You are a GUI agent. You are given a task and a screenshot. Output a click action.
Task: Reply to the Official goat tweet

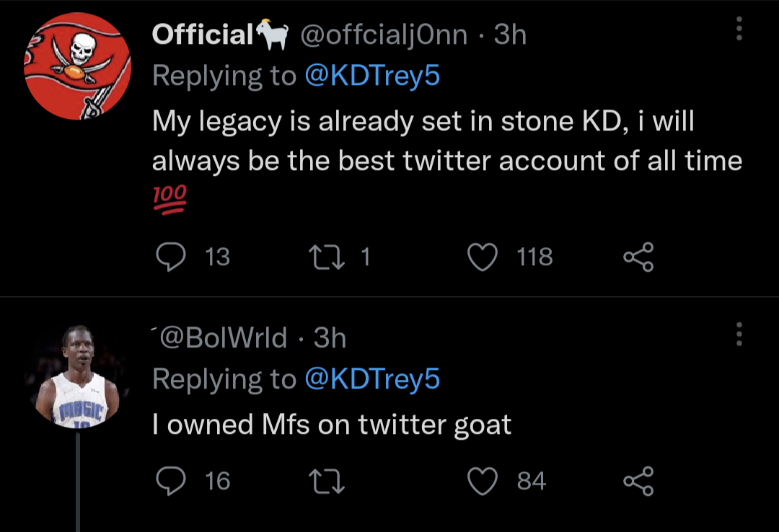(x=170, y=257)
